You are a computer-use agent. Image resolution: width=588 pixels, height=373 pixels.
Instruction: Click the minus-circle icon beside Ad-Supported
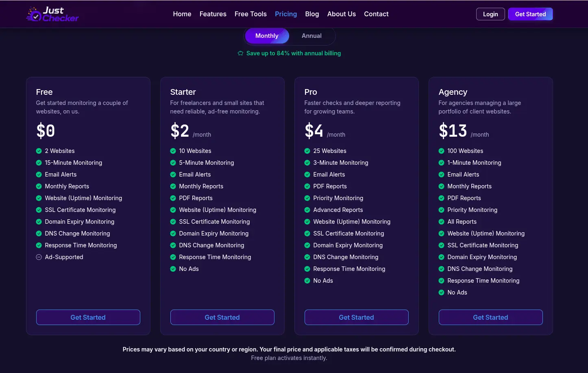pos(39,257)
